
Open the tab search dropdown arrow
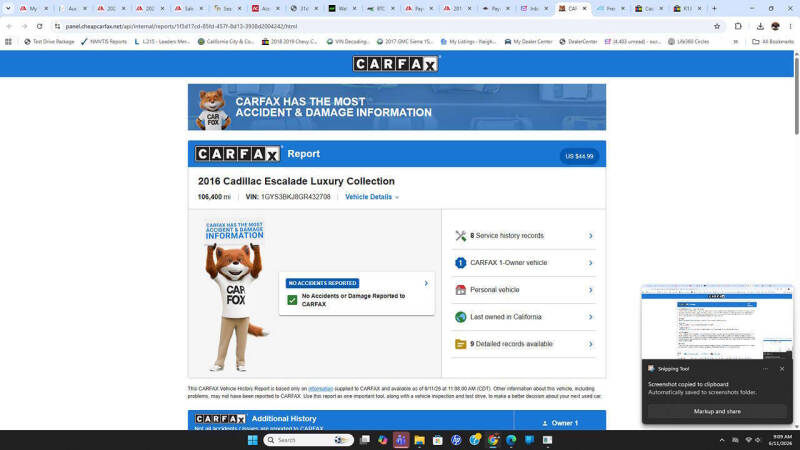8,8
